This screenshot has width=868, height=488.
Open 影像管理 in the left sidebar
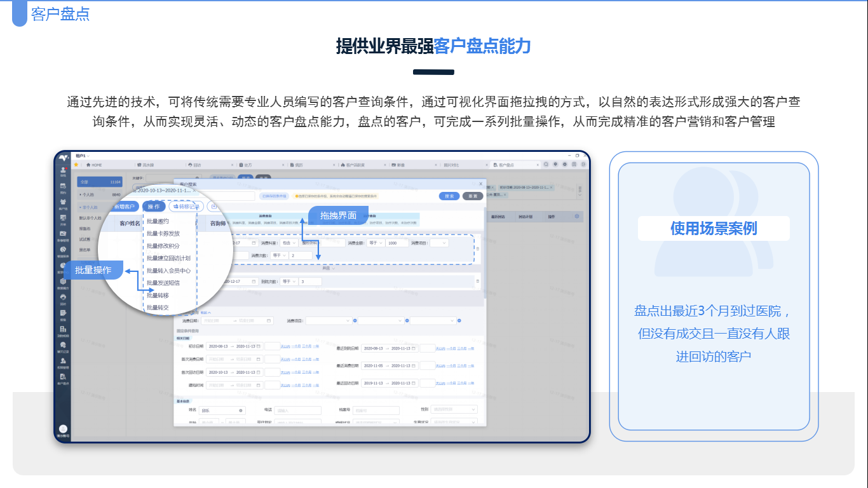63,235
